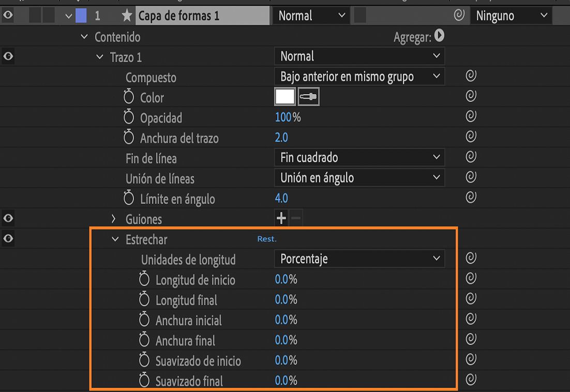Collapse the Contenido group
Screen dimensions: 570x392
point(83,37)
